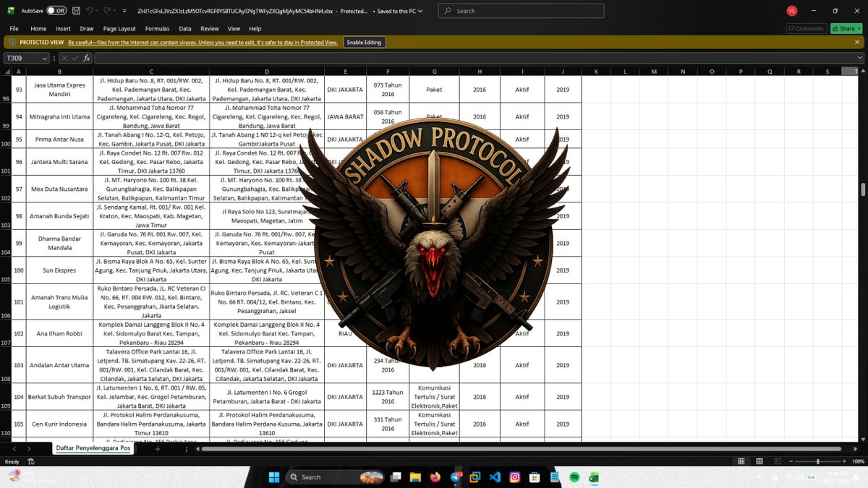Expand the formula bar chevron
Screen dimensions: 868x488
pos(859,58)
